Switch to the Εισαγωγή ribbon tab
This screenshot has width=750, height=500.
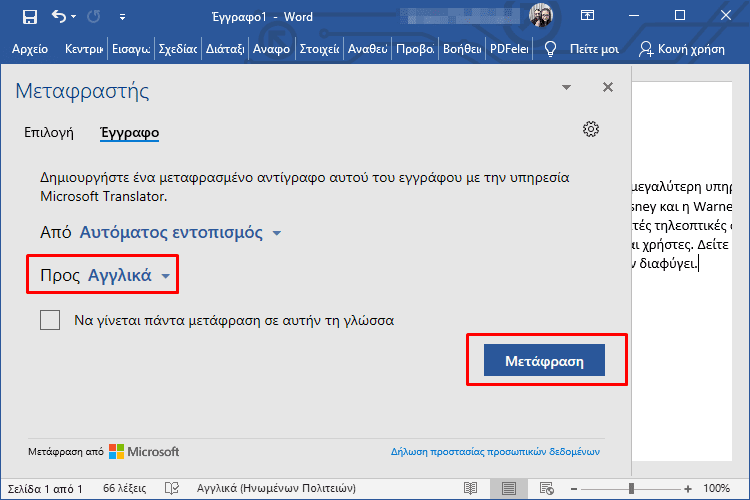pyautogui.click(x=131, y=49)
